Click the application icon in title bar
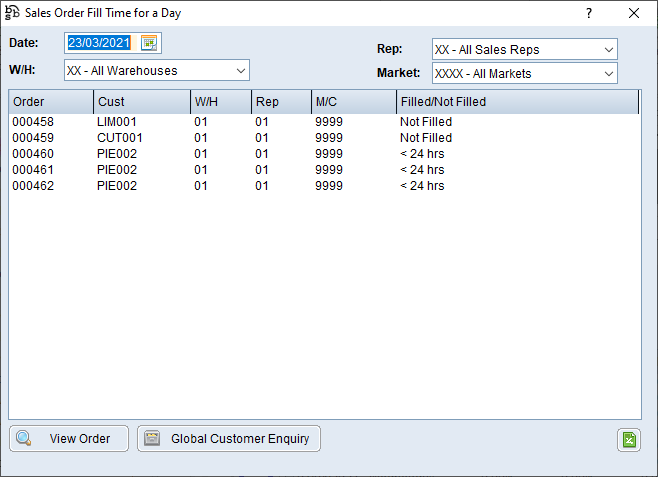 click(13, 14)
